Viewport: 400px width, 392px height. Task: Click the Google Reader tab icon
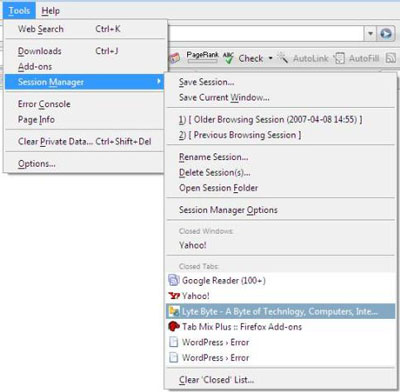(174, 280)
